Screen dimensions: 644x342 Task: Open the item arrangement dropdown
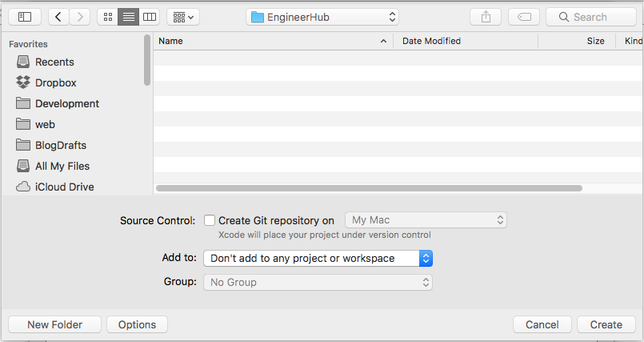(x=183, y=17)
